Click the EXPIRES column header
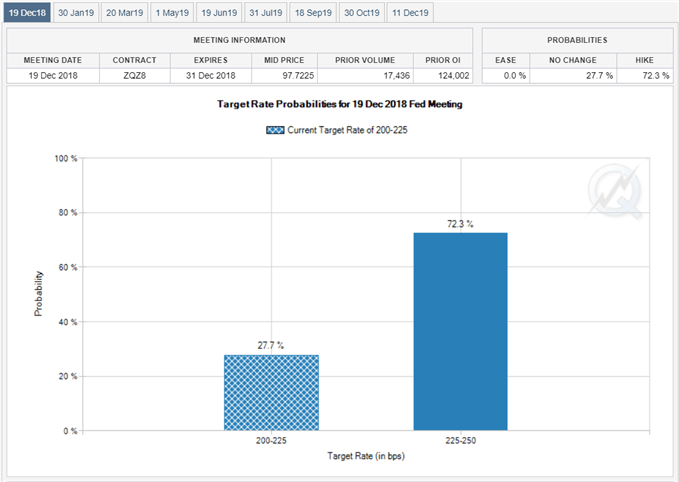The width and height of the screenshot is (679, 482). 210,60
